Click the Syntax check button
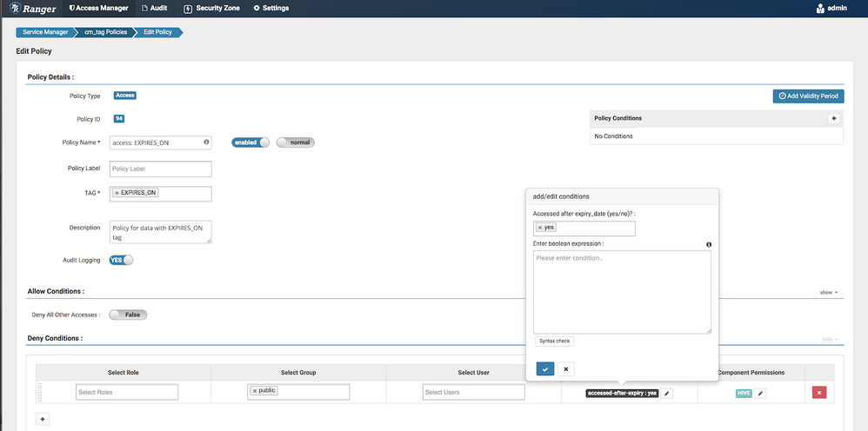Image resolution: width=868 pixels, height=431 pixels. point(554,341)
